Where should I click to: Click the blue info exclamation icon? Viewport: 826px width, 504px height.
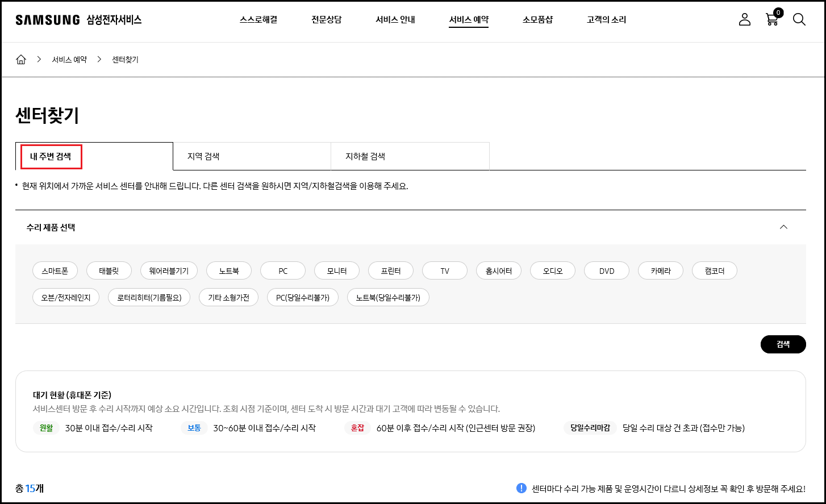click(522, 488)
